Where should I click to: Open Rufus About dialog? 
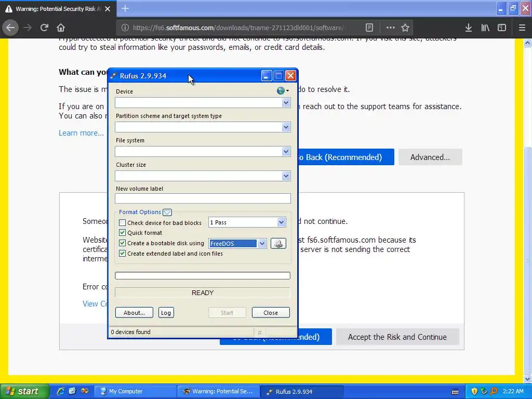coord(134,312)
